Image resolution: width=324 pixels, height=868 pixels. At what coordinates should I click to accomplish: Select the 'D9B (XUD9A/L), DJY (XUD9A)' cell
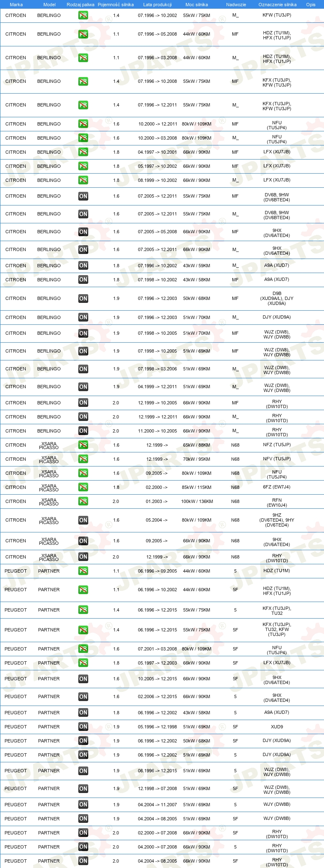coord(277,298)
